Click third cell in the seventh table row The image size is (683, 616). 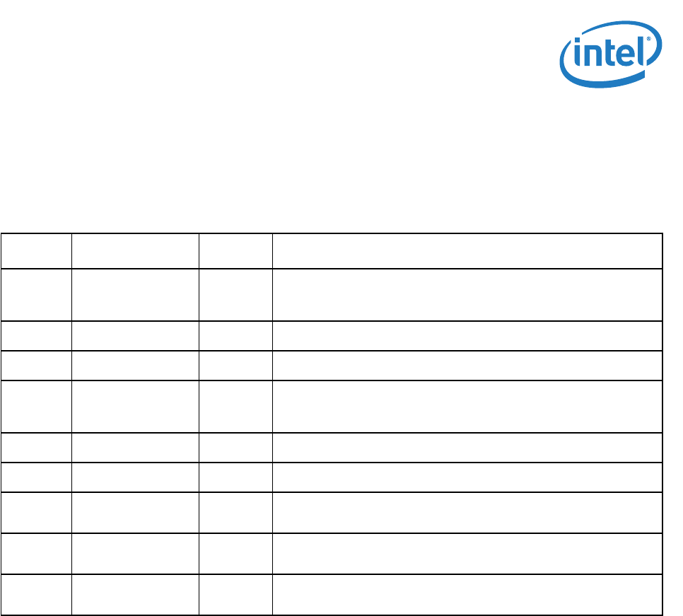[235, 477]
